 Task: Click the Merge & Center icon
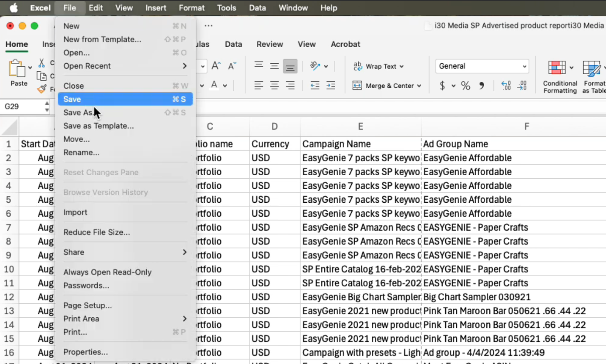point(357,85)
